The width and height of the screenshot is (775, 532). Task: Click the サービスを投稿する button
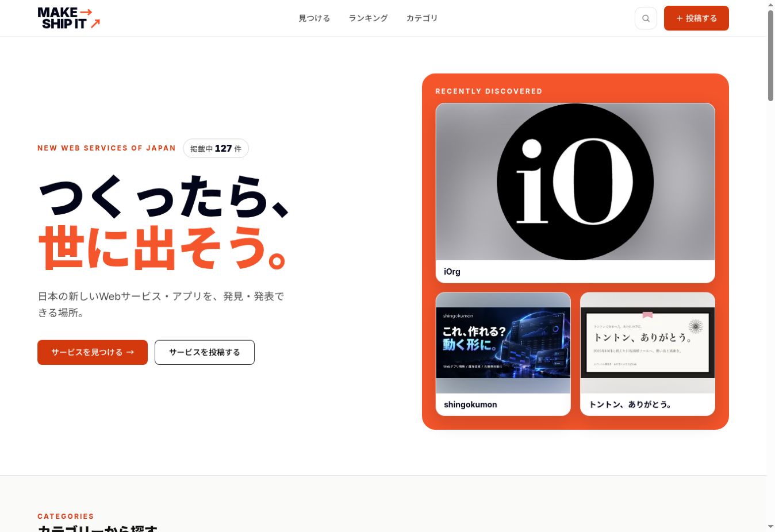pyautogui.click(x=205, y=352)
